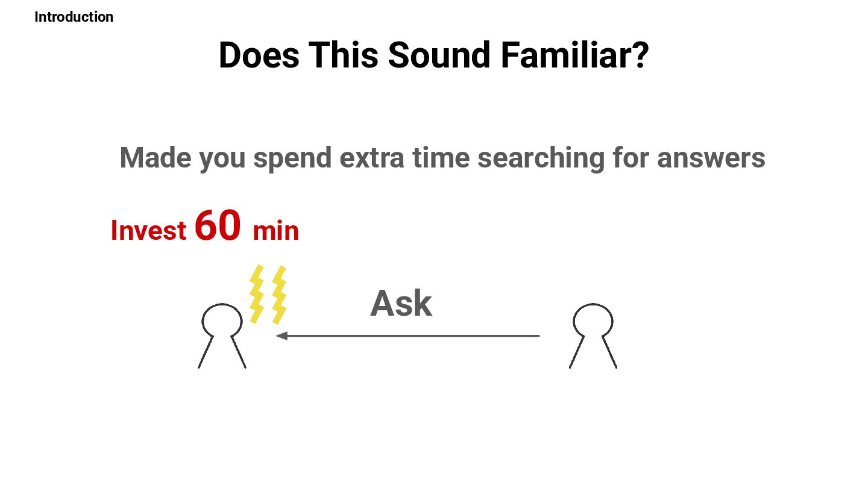
Task: Select the word 'Does' in title
Action: tap(259, 55)
